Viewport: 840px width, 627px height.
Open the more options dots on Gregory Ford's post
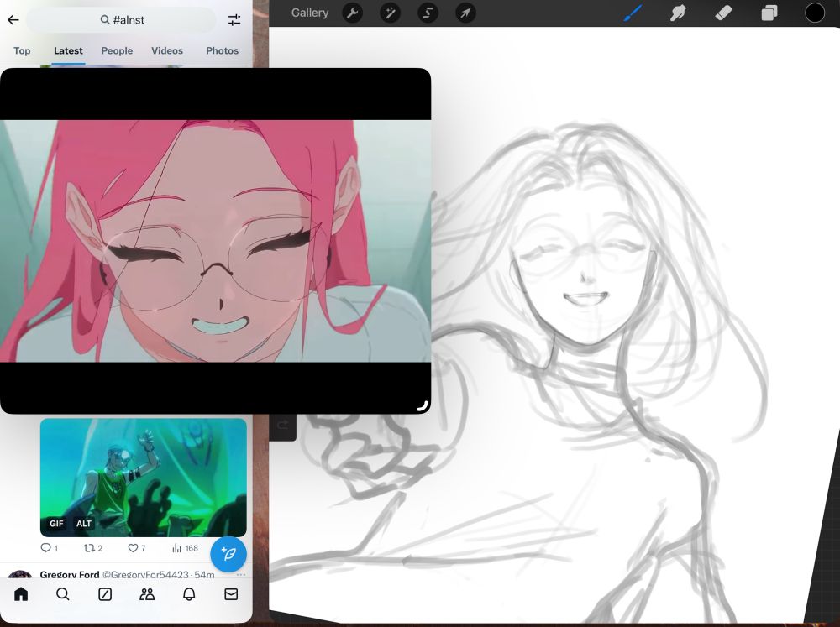click(241, 575)
